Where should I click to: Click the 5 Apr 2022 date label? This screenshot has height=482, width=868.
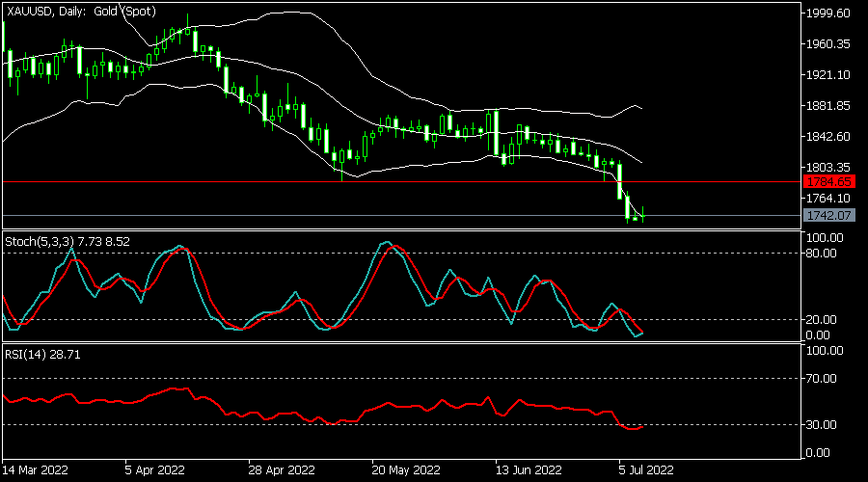pyautogui.click(x=154, y=470)
